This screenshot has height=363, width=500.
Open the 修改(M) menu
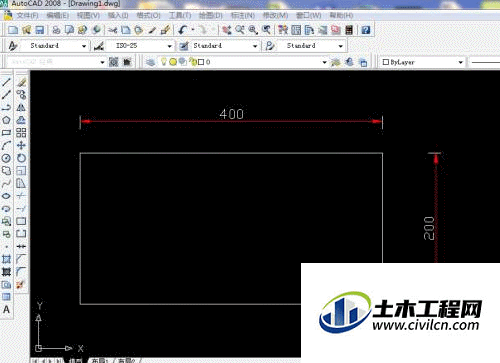click(x=275, y=15)
